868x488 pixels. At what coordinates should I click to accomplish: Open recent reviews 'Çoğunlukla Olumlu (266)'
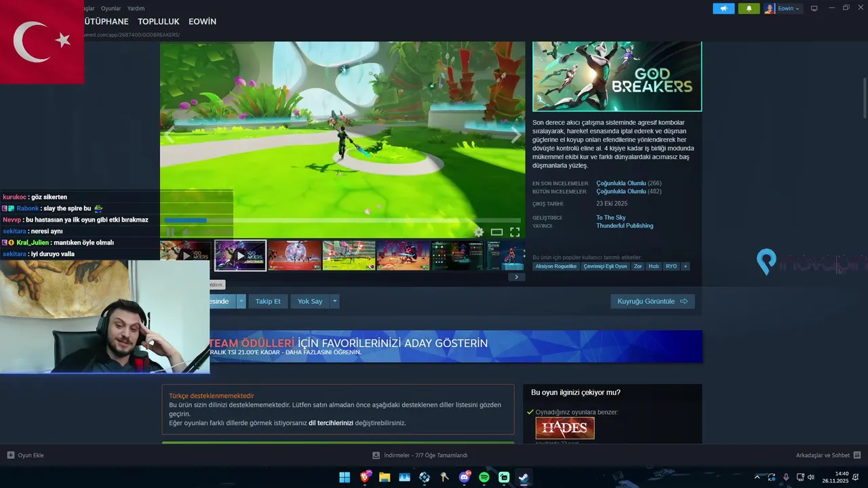[629, 184]
